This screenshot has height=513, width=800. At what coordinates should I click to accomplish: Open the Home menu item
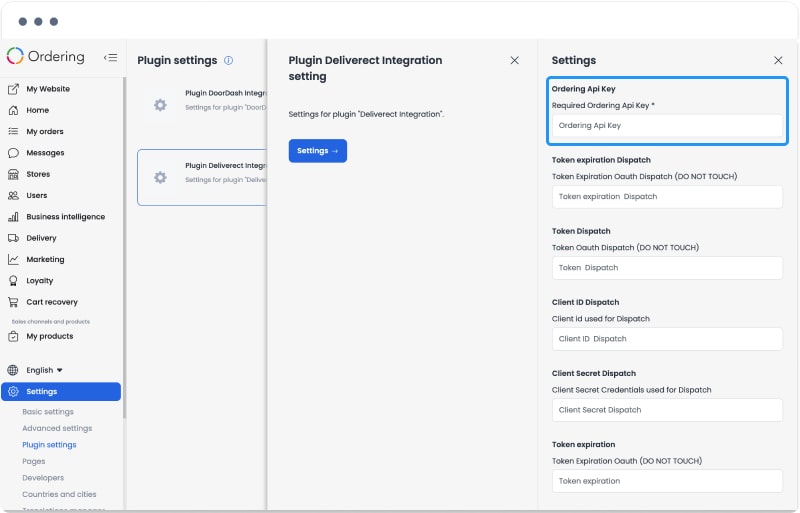pos(38,110)
